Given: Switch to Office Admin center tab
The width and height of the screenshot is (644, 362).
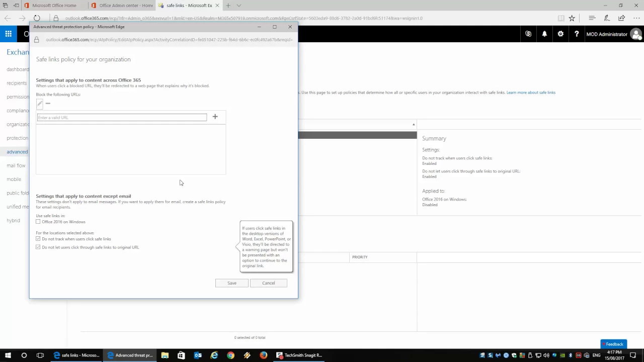Looking at the screenshot, I should (122, 6).
